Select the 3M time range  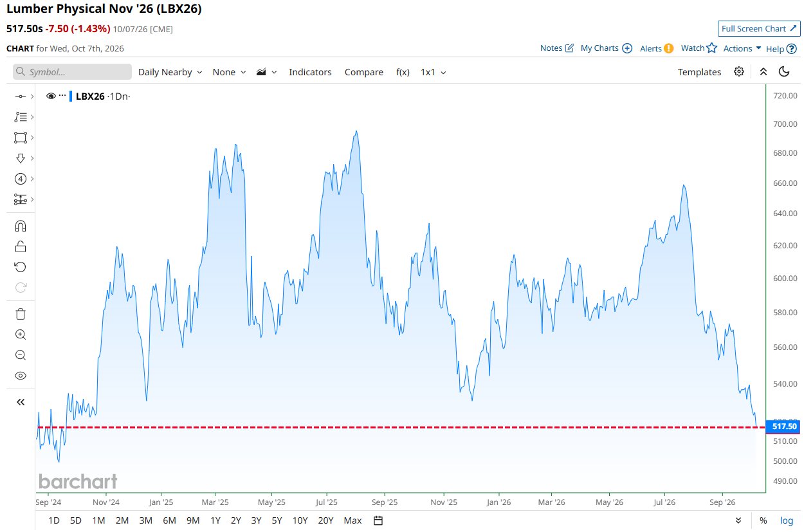pos(146,520)
